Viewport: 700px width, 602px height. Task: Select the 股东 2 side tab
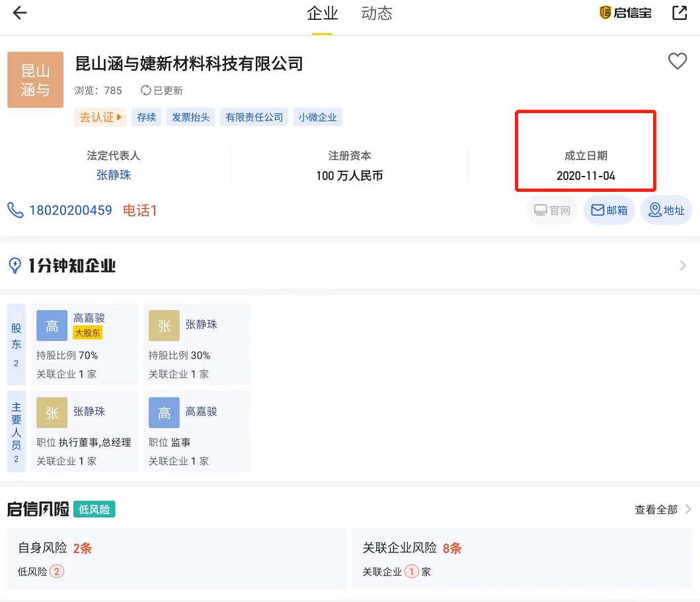pos(17,344)
